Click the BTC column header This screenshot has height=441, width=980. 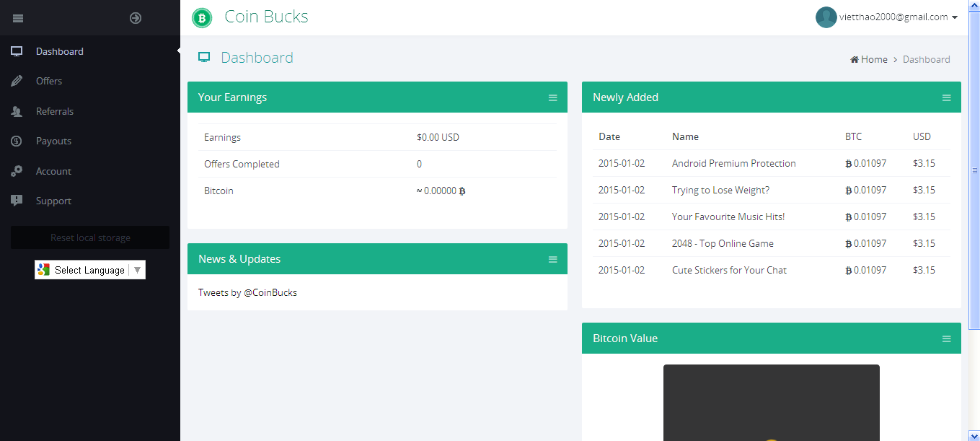(x=853, y=136)
